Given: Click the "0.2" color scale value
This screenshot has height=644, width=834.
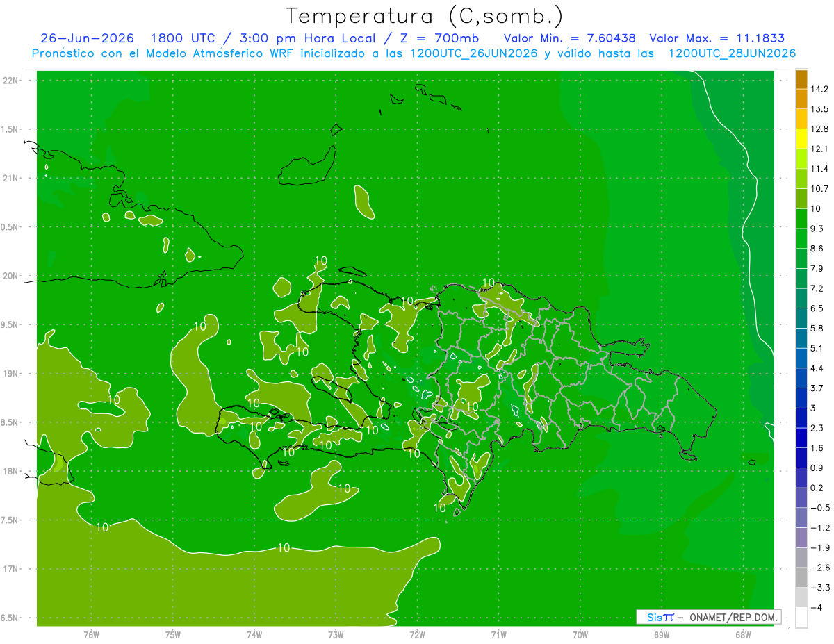Looking at the screenshot, I should point(818,488).
